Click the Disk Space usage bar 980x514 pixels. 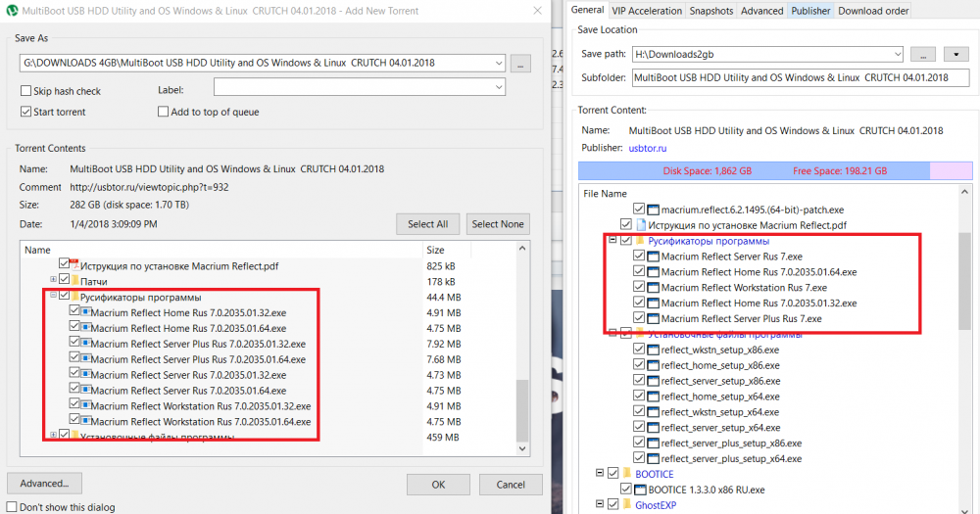(775, 170)
